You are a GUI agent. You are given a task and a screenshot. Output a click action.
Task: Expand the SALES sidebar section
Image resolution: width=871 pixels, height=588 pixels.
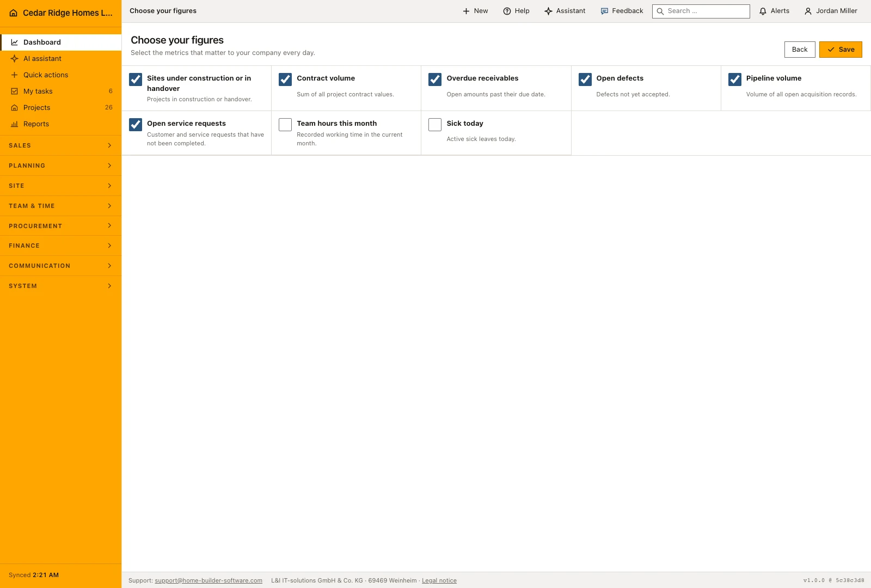(x=60, y=145)
